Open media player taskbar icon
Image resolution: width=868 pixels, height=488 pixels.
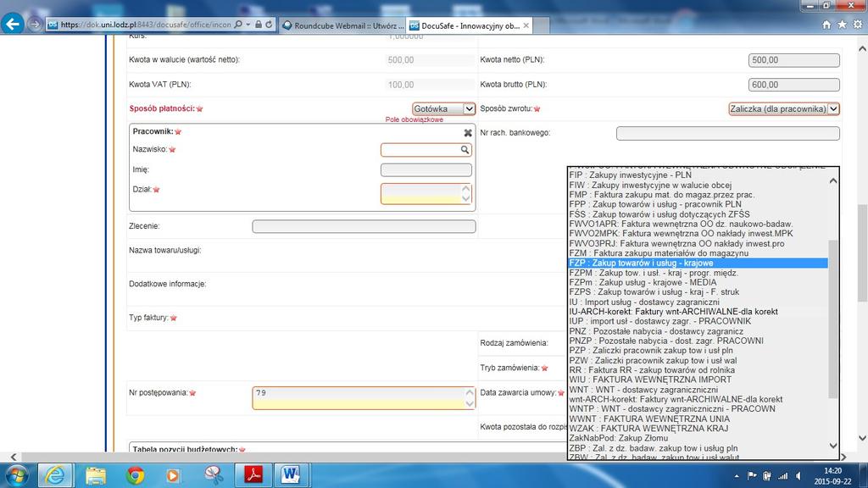173,475
